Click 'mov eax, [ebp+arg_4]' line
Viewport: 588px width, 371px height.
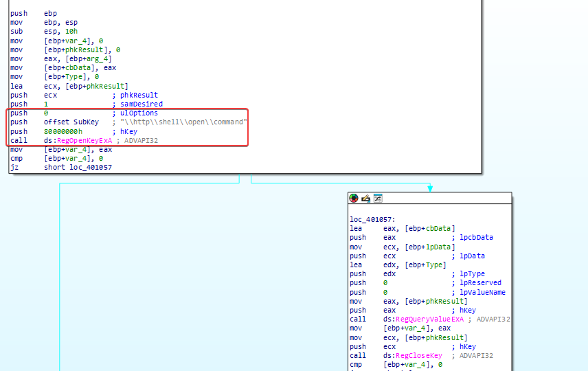(61, 58)
